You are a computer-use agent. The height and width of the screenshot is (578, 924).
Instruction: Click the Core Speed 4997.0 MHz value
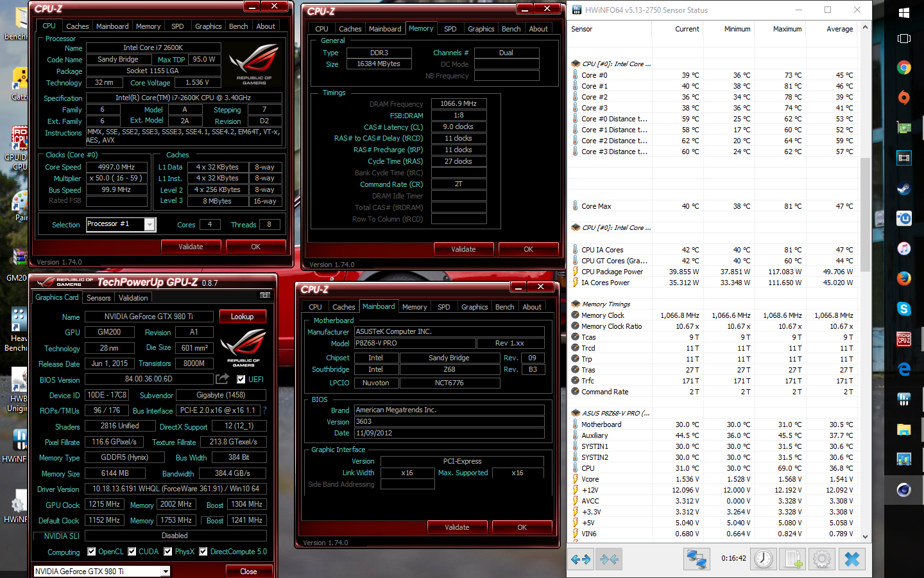[116, 167]
